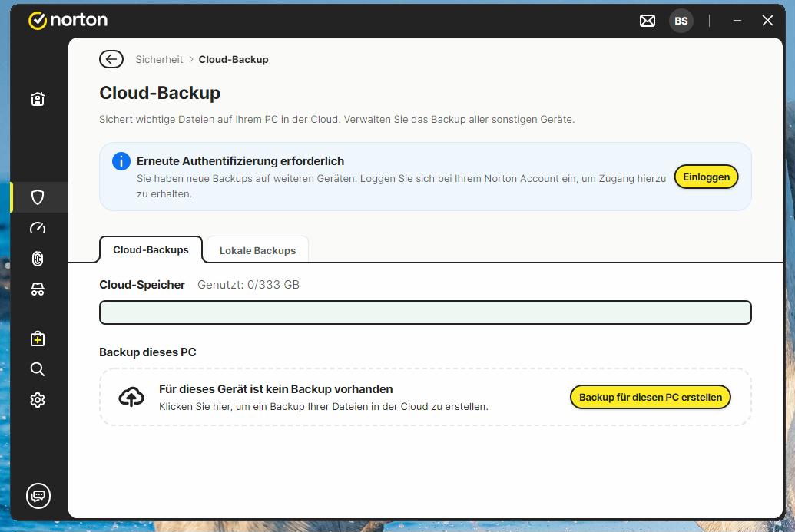Open the mail envelope notifications icon

(648, 21)
